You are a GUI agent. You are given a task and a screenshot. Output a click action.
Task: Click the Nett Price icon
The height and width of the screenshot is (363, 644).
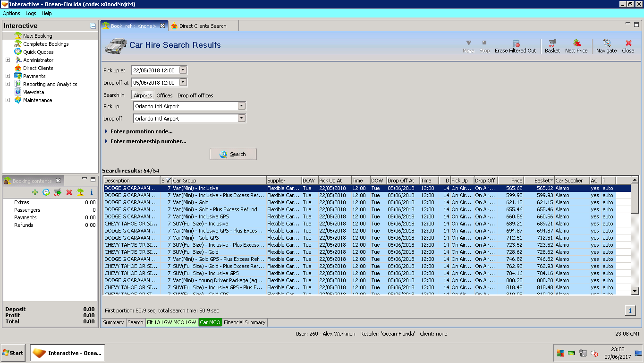click(576, 43)
